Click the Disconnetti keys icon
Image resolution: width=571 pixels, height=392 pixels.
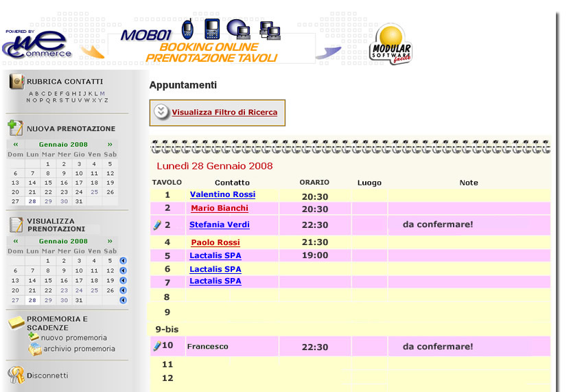click(x=16, y=375)
